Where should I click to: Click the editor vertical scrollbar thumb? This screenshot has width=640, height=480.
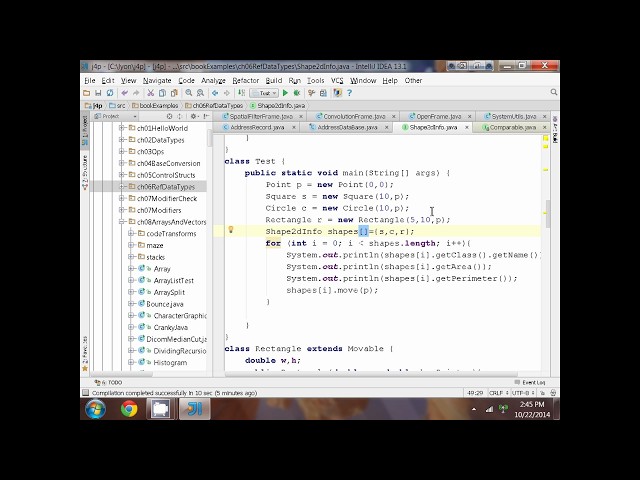[548, 213]
